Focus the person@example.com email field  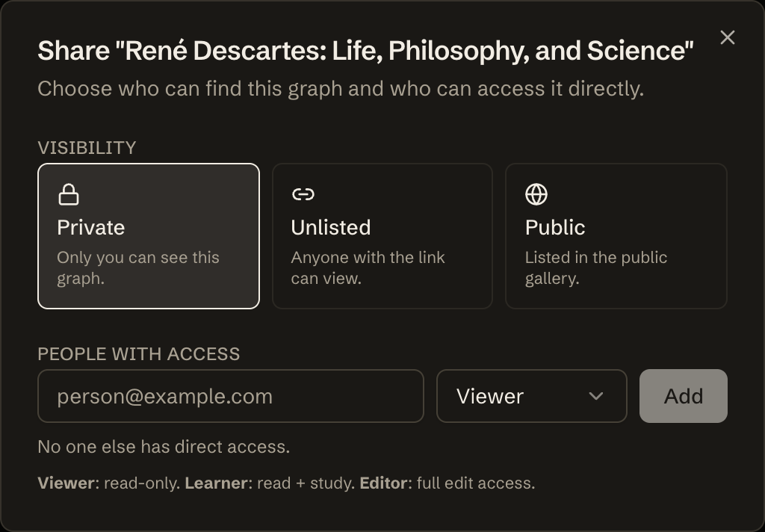pos(231,396)
